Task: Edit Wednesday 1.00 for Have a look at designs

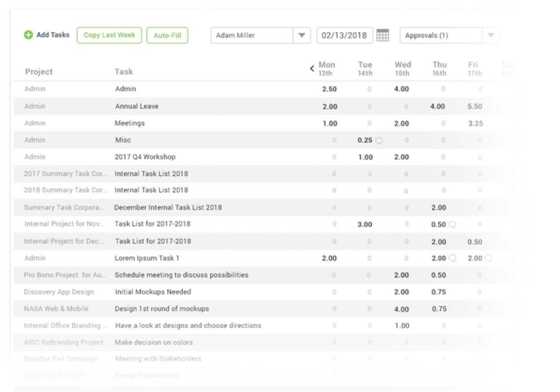Action: [x=402, y=326]
